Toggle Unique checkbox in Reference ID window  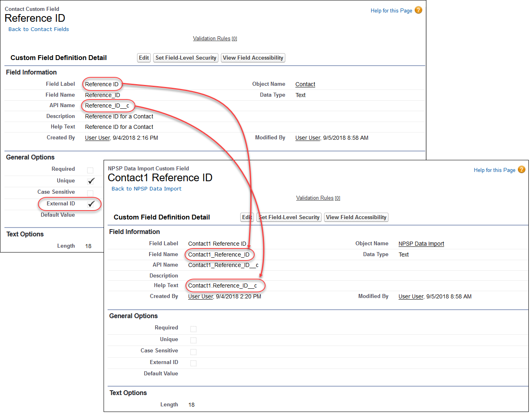tap(91, 181)
